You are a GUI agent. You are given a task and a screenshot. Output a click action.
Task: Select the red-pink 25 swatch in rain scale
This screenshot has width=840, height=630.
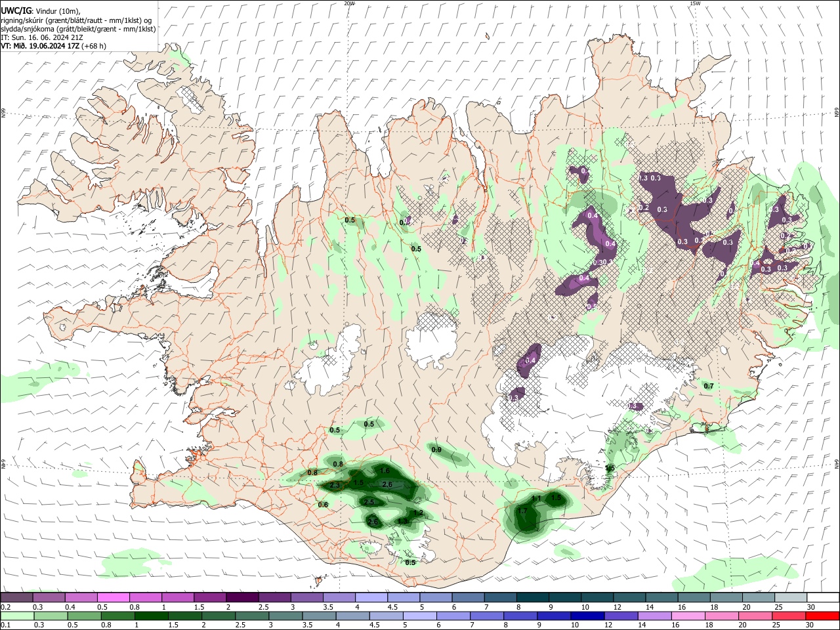click(788, 616)
